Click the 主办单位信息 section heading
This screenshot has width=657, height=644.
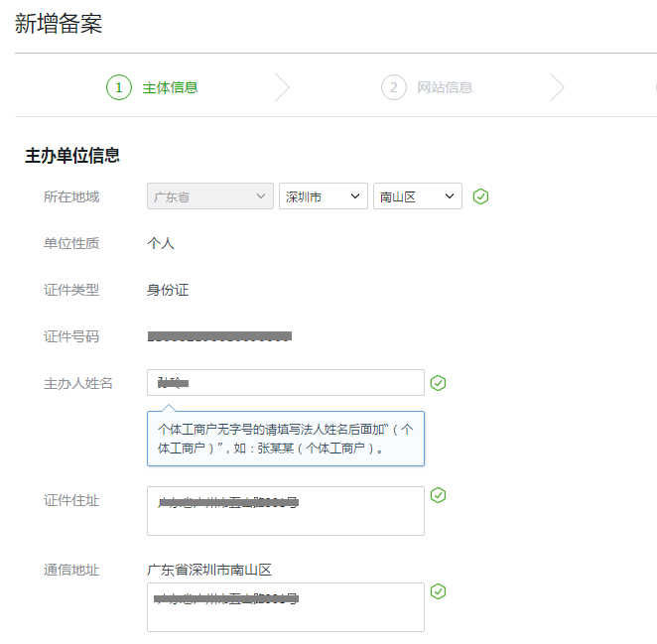tap(72, 155)
